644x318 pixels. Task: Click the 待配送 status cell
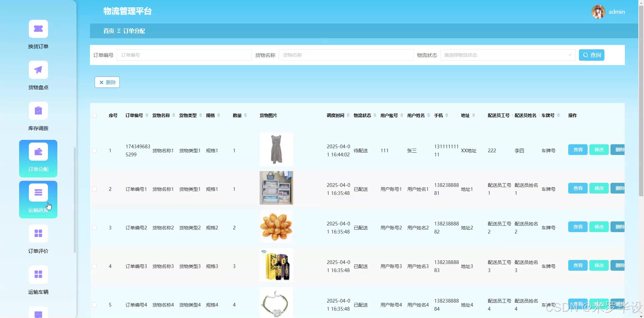(361, 151)
